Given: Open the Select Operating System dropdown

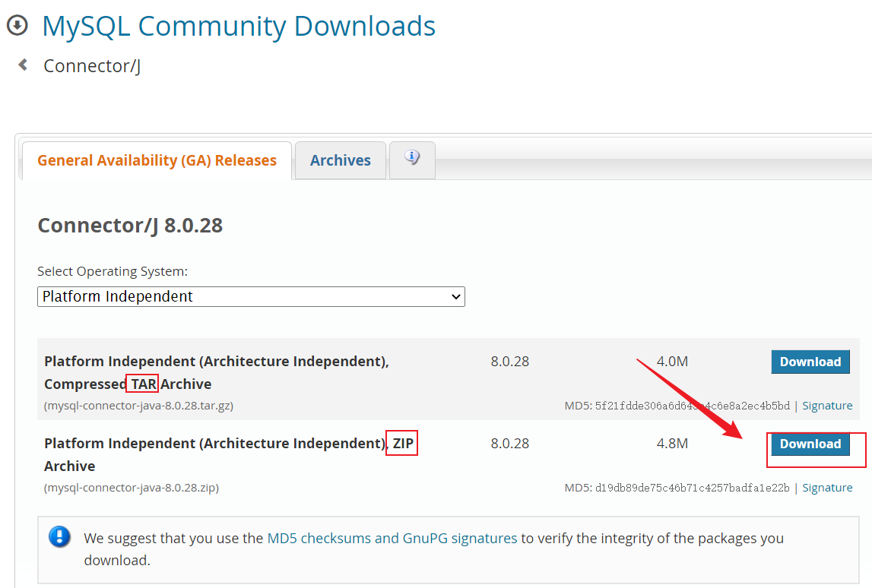Looking at the screenshot, I should (251, 296).
